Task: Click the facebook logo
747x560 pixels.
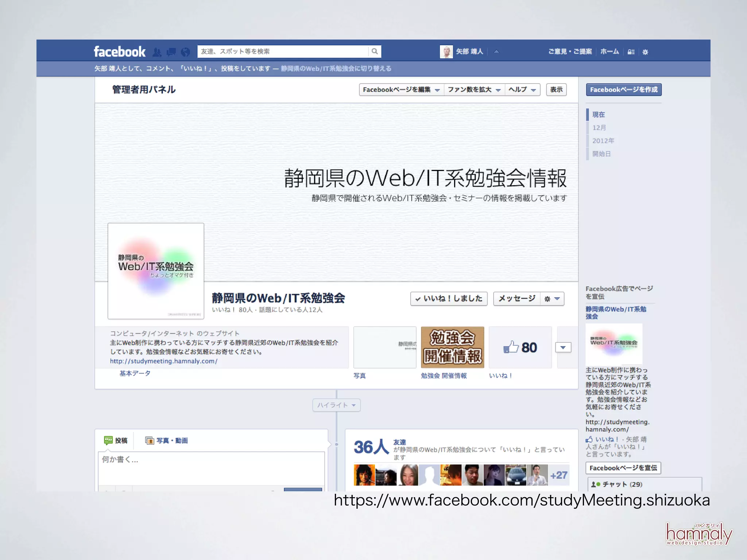Action: point(120,51)
